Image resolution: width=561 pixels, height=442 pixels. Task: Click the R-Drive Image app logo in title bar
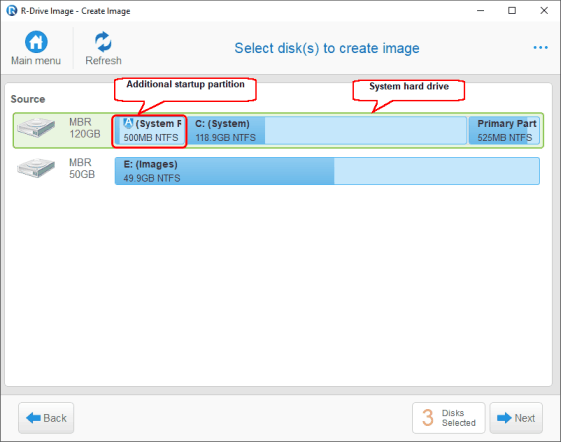11,11
